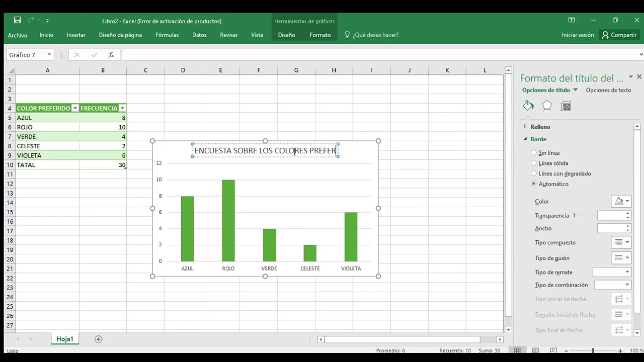
Task: Select cell containing VIOLETA
Action: click(x=47, y=155)
